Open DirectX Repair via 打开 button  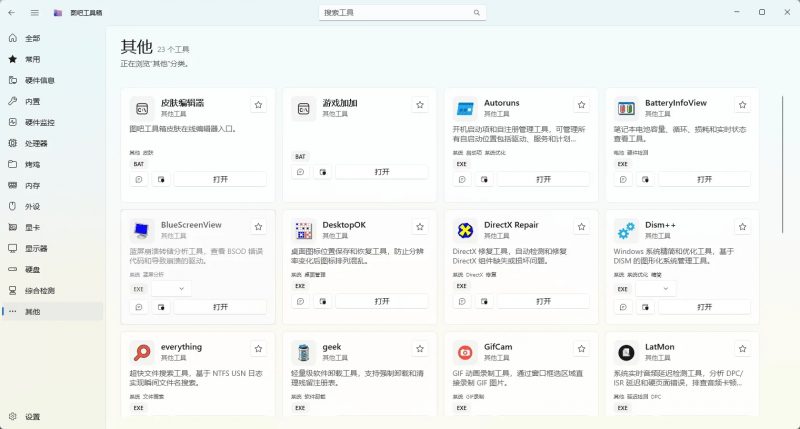tap(543, 301)
